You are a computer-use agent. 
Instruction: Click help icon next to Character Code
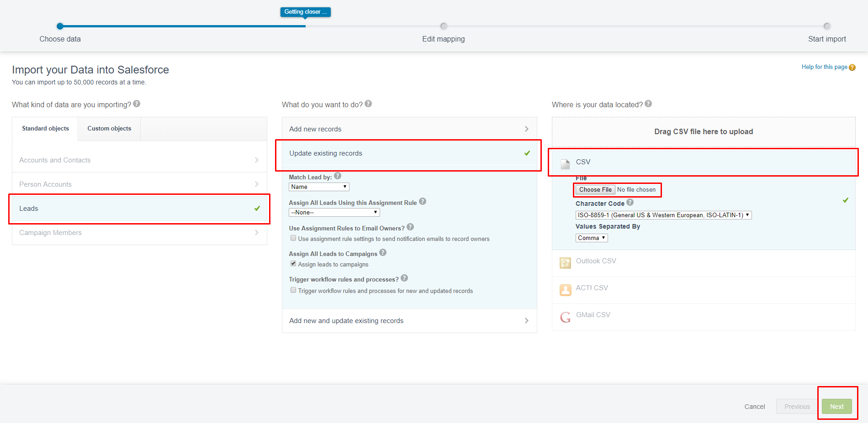click(x=630, y=203)
